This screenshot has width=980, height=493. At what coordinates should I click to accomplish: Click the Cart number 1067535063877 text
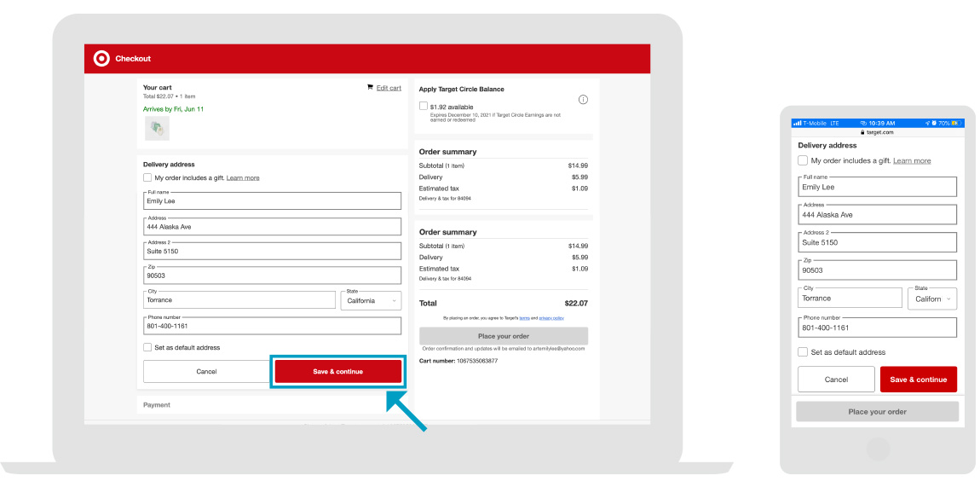(x=458, y=361)
